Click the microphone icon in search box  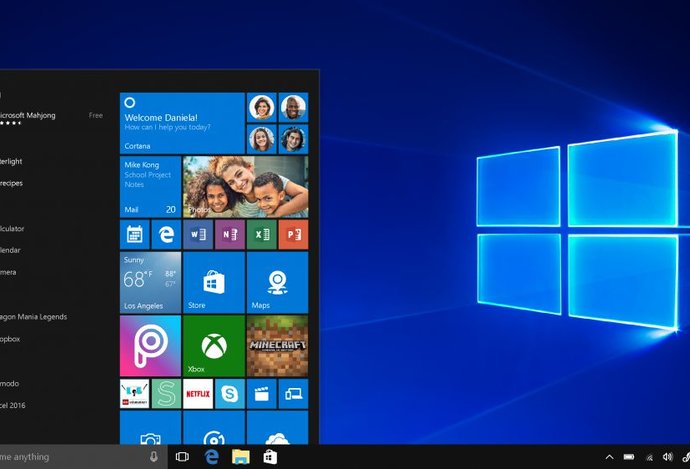[x=154, y=457]
